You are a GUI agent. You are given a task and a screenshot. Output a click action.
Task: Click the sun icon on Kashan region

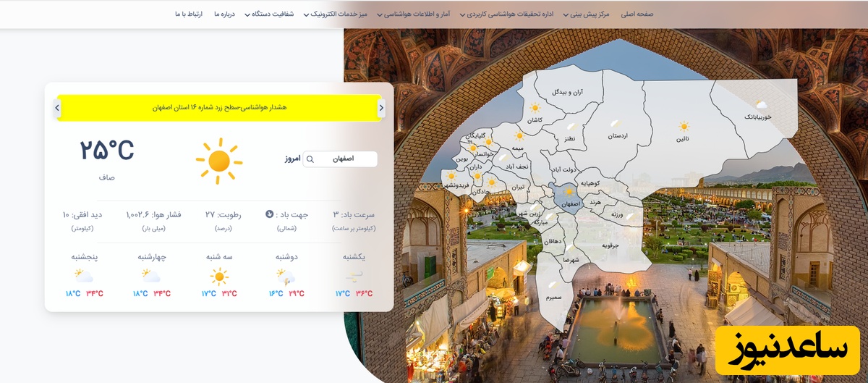[535, 107]
